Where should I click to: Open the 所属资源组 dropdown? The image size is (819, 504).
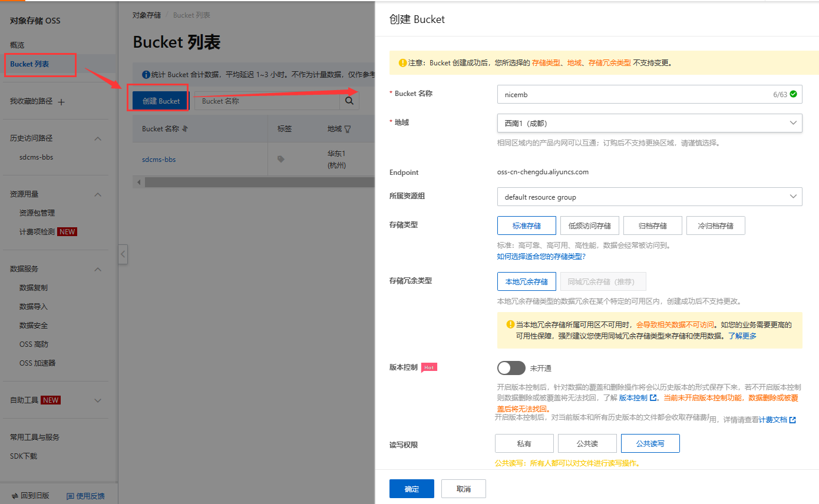[649, 197]
